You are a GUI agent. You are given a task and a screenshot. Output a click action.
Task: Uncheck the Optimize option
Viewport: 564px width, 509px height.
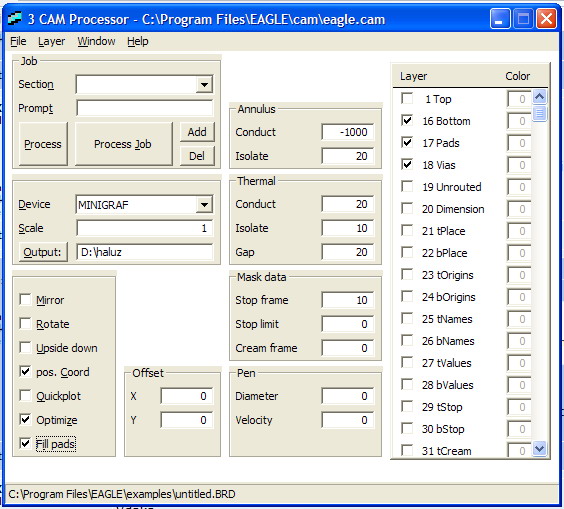[x=25, y=419]
